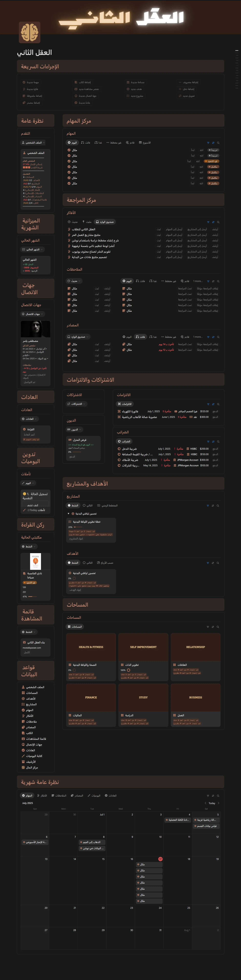The height and width of the screenshot is (980, 241).
Task: Open العادات database using its badge icon
Action: coord(23,750)
